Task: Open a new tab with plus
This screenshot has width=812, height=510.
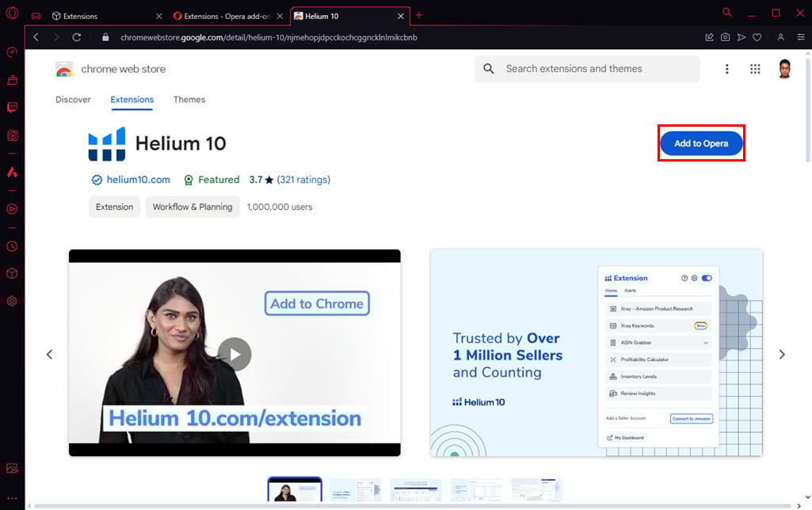Action: pyautogui.click(x=419, y=15)
